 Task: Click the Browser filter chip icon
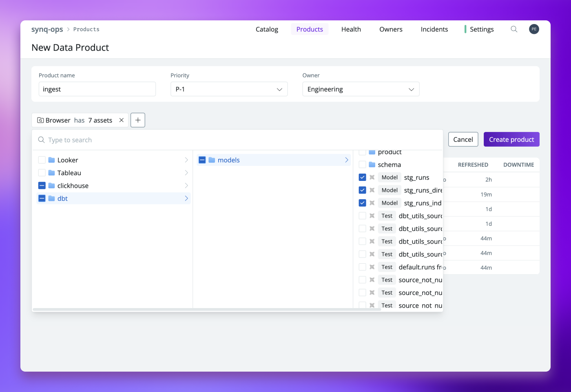40,120
